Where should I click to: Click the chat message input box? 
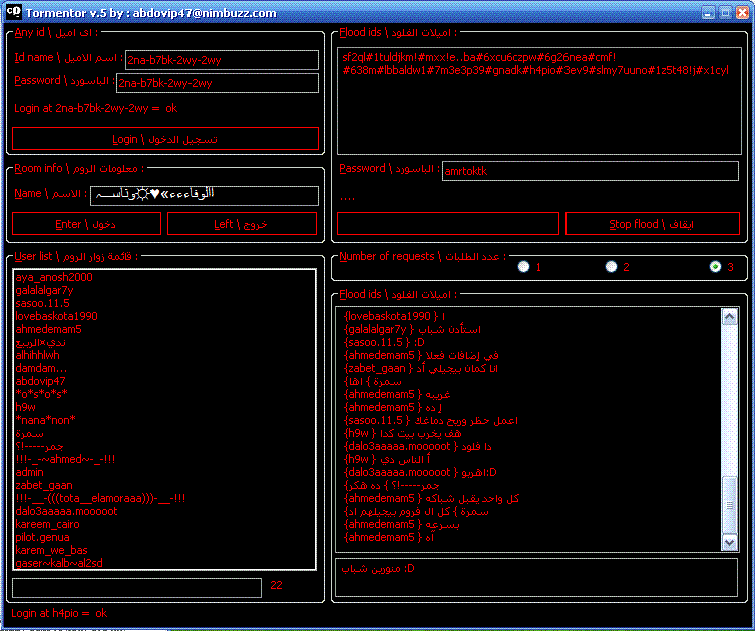coord(536,577)
